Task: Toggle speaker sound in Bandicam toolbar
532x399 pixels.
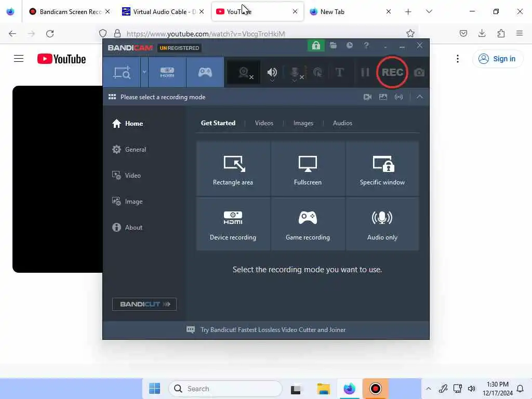Action: pyautogui.click(x=272, y=72)
